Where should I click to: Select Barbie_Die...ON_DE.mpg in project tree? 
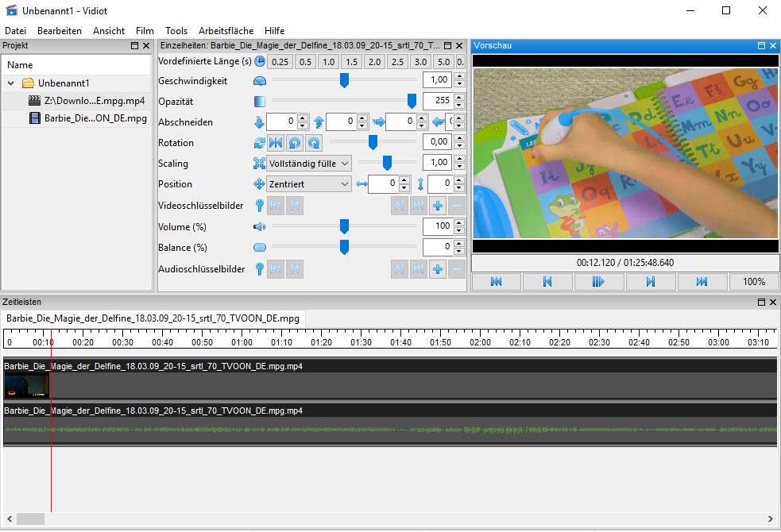coord(95,118)
